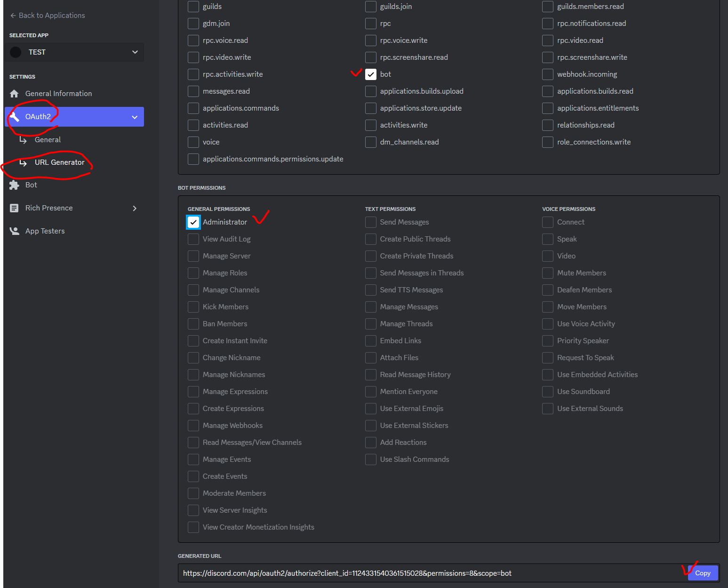Check the View Audit Log permission

pos(193,239)
